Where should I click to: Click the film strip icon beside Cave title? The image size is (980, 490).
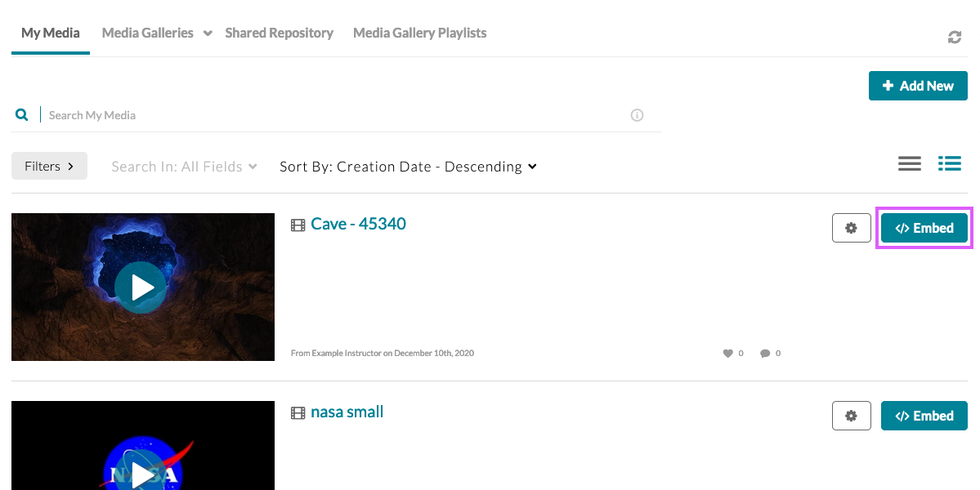298,224
